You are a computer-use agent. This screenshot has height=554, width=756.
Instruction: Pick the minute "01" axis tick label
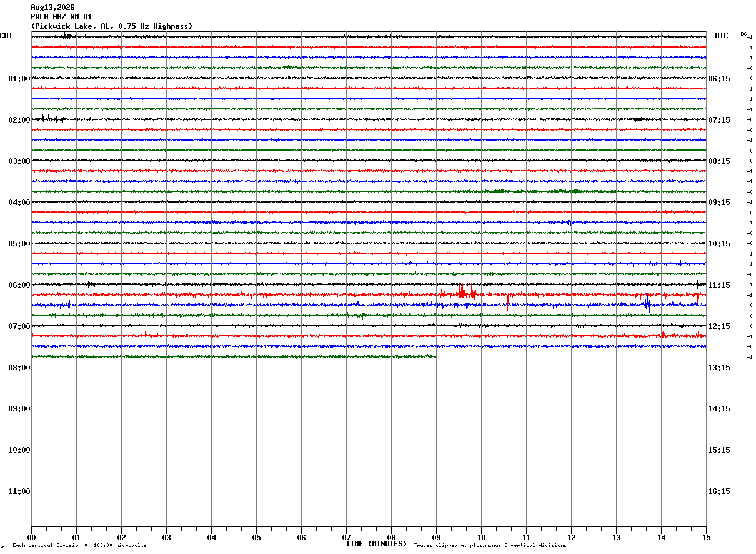pyautogui.click(x=76, y=538)
